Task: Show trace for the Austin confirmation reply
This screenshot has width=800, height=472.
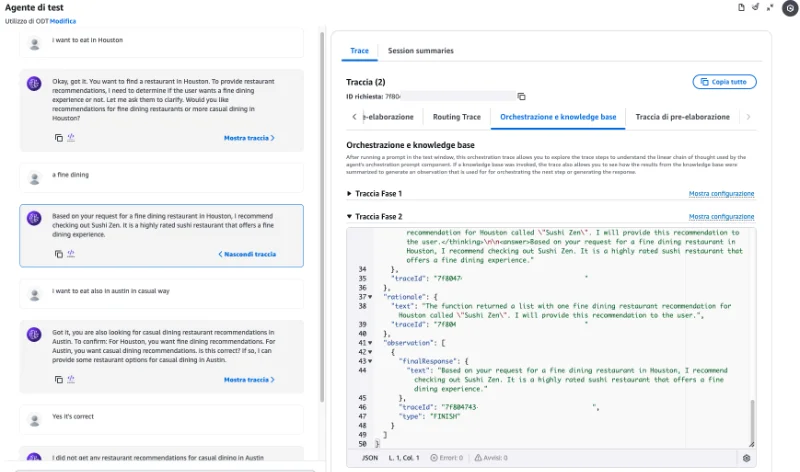Action: click(x=249, y=380)
